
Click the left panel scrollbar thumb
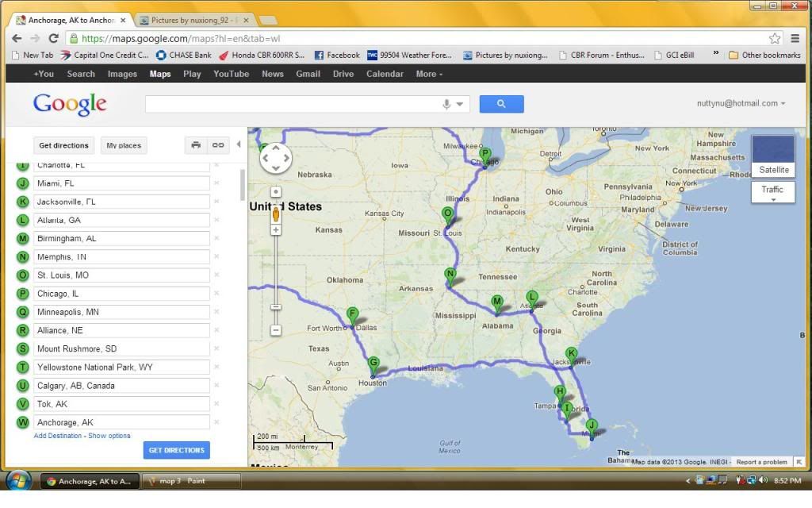tap(243, 185)
